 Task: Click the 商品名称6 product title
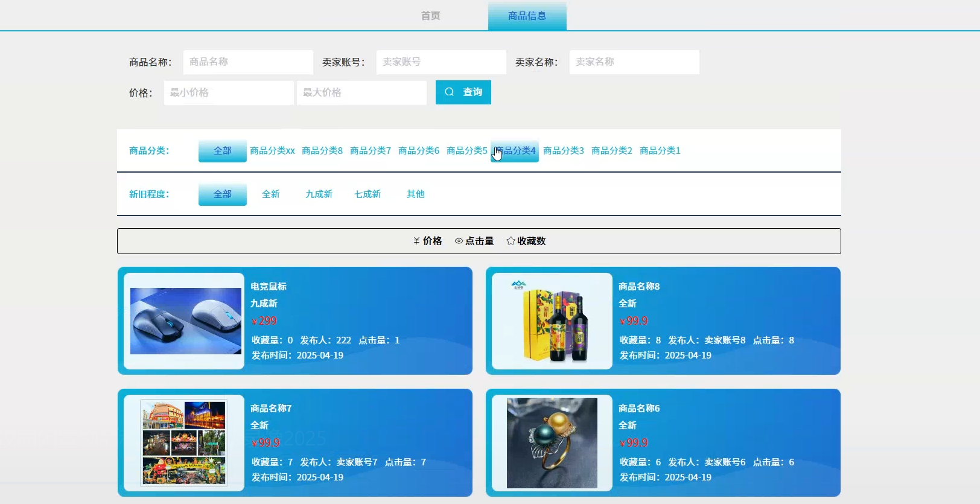pos(639,409)
